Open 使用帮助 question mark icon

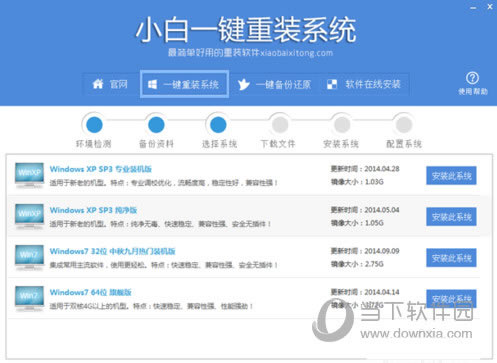click(472, 78)
